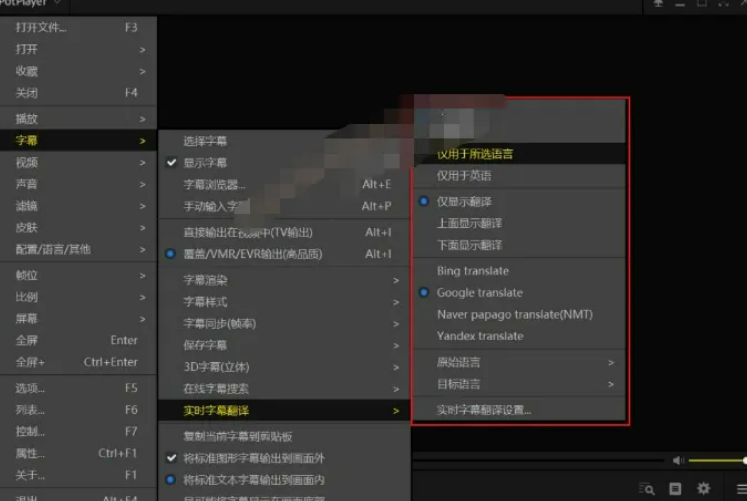The image size is (747, 501).
Task: Click the pin-on-top icon in title bar
Action: coord(658,4)
